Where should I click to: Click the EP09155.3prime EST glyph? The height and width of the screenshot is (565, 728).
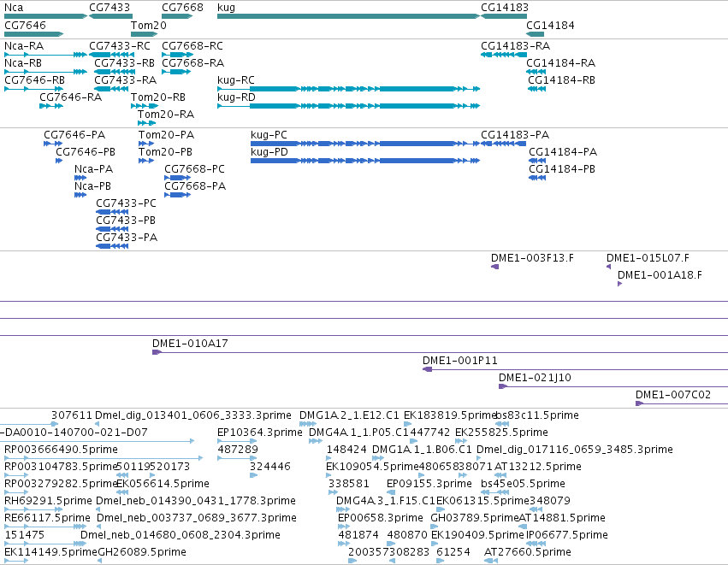click(x=391, y=492)
